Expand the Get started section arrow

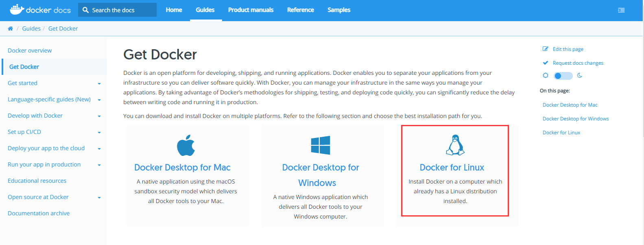pyautogui.click(x=99, y=83)
